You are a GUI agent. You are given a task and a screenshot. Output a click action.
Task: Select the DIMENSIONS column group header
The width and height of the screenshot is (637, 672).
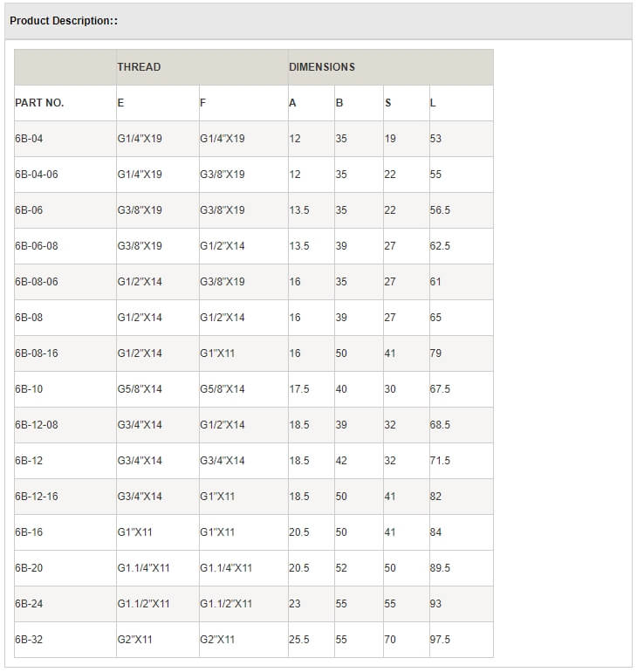click(322, 67)
